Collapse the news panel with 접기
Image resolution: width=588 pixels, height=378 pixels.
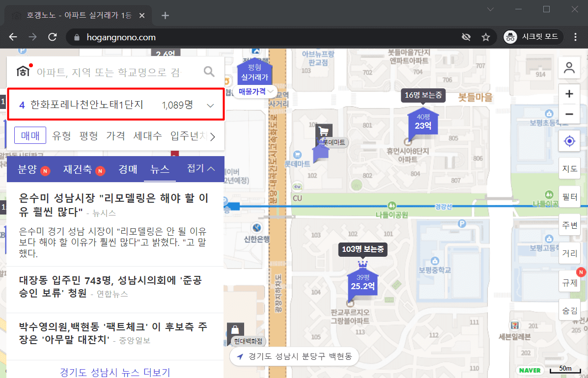[x=201, y=169]
